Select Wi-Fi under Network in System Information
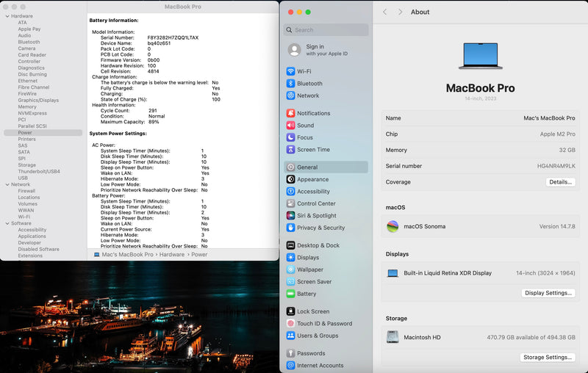The height and width of the screenshot is (373, 588). pos(24,217)
